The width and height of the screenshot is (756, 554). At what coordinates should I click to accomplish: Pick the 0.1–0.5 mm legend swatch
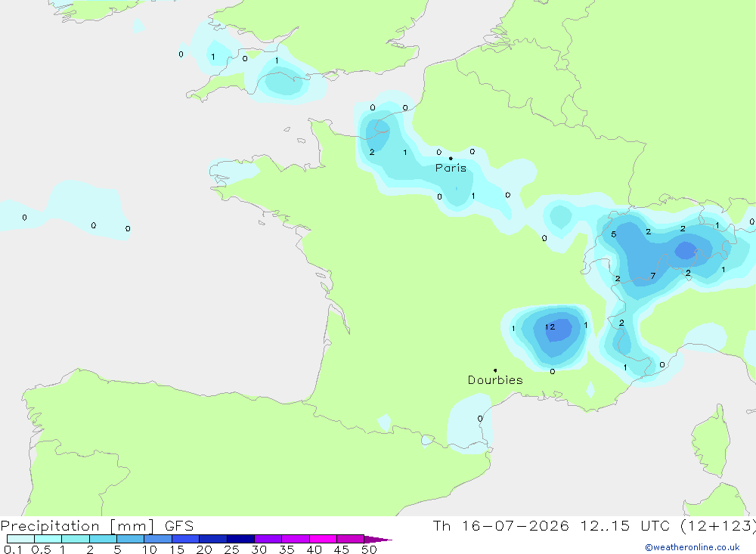tap(20, 539)
